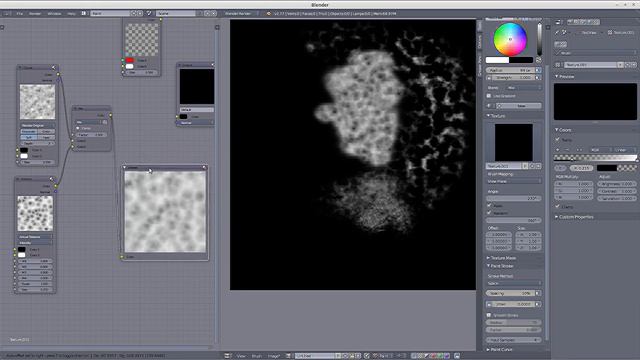Screen dimensions: 640x360
Task: Open the image editor Image menu
Action: (x=273, y=356)
